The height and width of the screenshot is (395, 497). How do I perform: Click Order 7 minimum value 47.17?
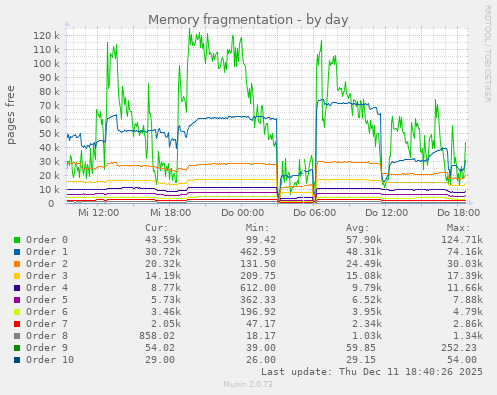(261, 324)
